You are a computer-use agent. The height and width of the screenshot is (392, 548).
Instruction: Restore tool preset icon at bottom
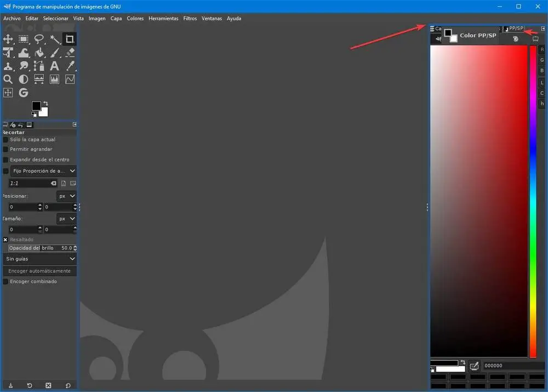point(30,385)
